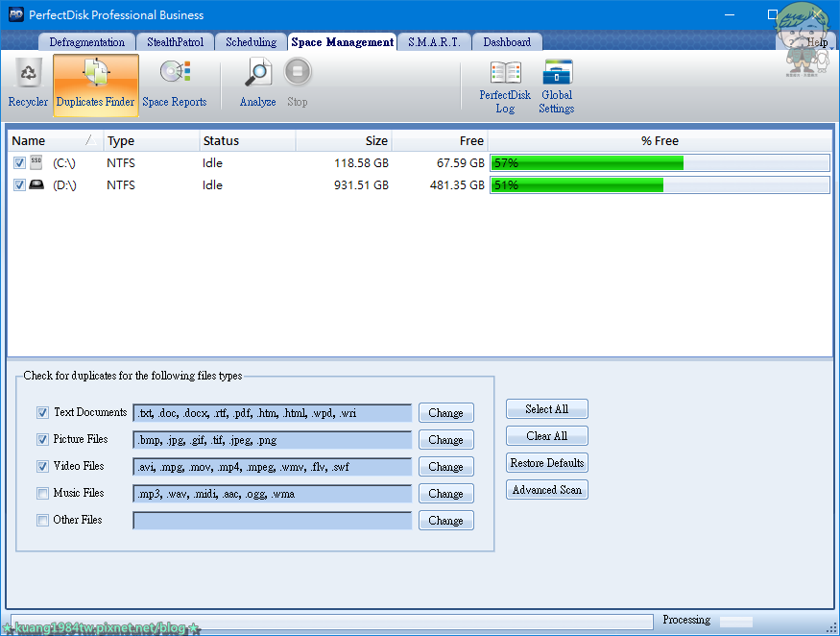The width and height of the screenshot is (840, 636).
Task: Sort by Free column header
Action: (440, 140)
